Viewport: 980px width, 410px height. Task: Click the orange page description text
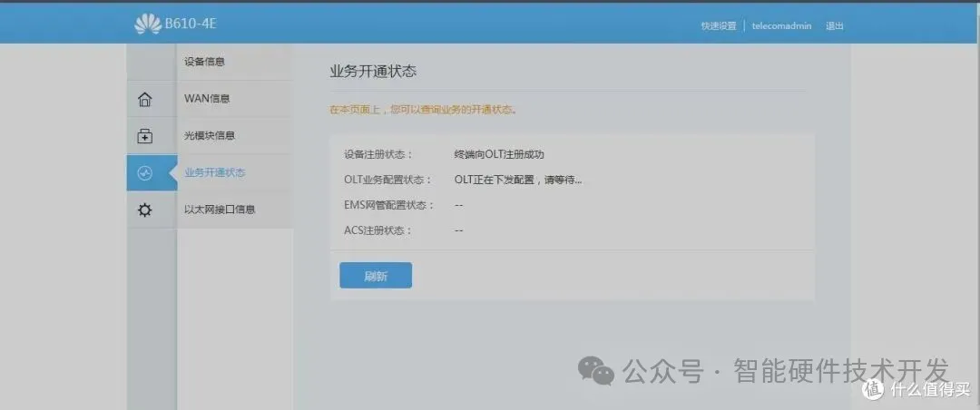[x=423, y=110]
